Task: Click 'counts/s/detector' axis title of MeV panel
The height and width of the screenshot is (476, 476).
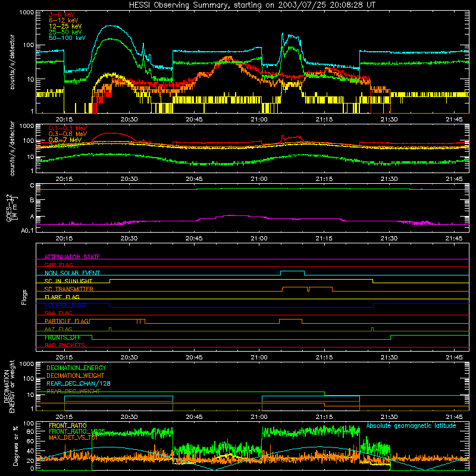Action: click(12, 148)
